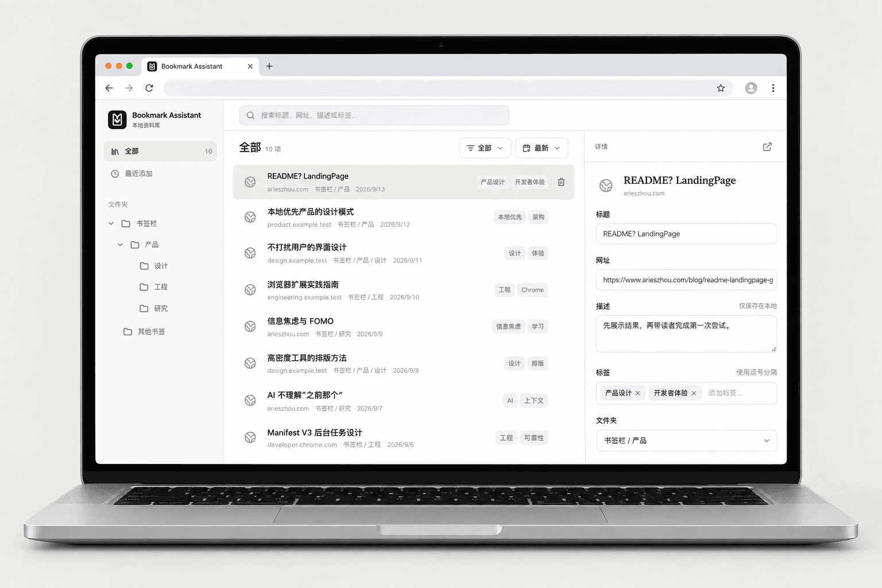Click the 网址 URL input field
The image size is (882, 588).
(686, 280)
